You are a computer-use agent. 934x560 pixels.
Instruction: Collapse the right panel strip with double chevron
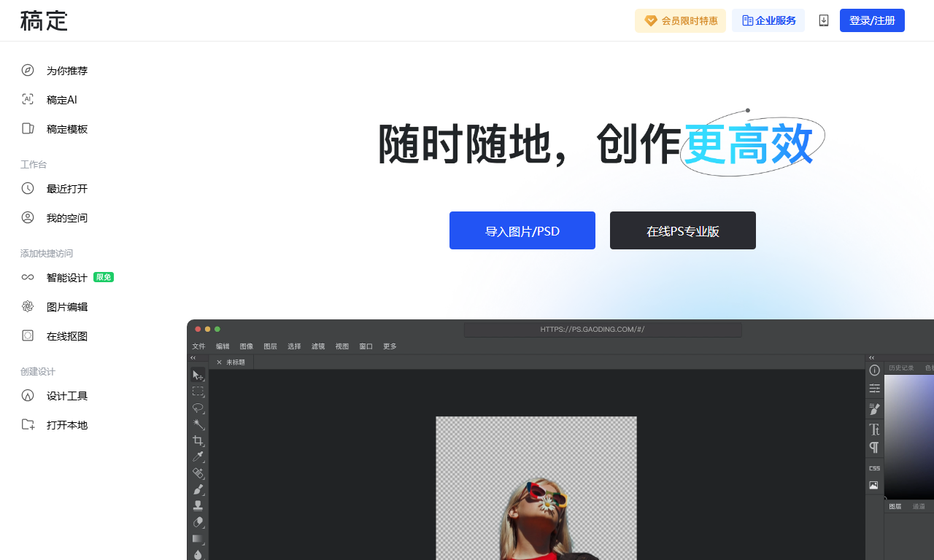point(871,358)
